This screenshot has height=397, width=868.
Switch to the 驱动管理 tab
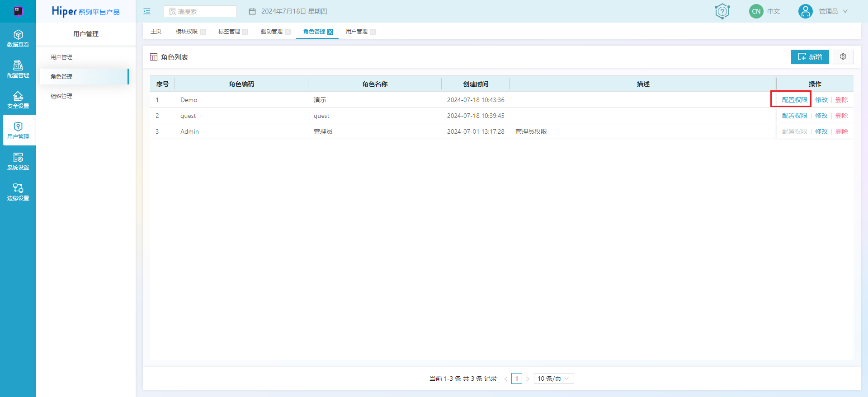pyautogui.click(x=272, y=32)
